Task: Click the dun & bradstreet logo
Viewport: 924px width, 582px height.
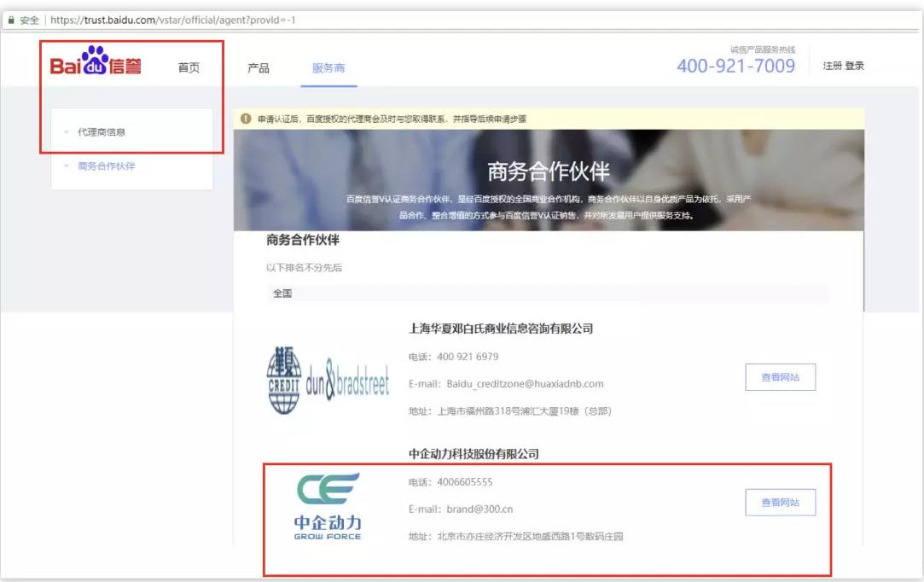Action: coord(346,384)
